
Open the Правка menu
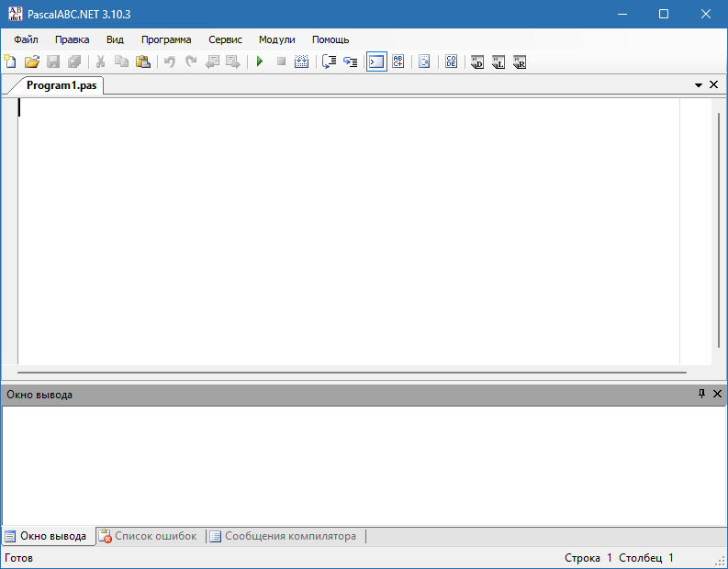click(72, 39)
